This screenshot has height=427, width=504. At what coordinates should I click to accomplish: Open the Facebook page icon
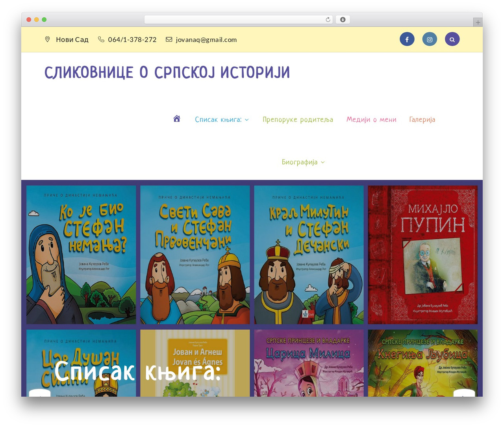tap(407, 39)
